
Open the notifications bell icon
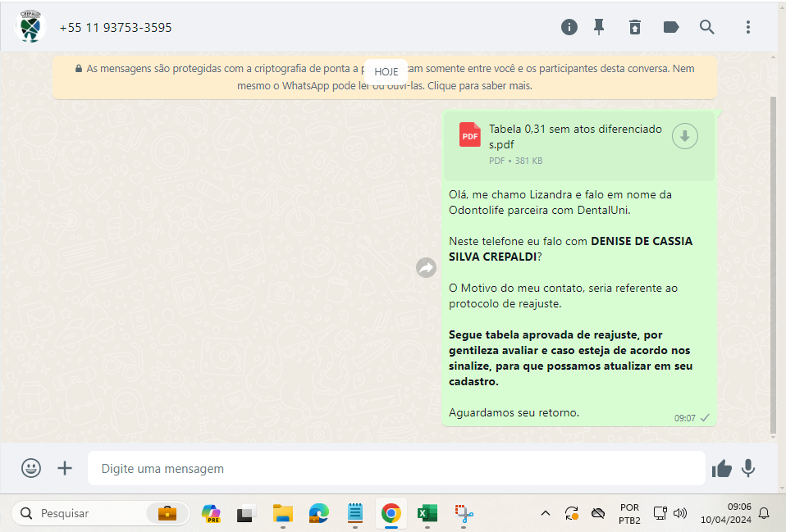(x=764, y=513)
